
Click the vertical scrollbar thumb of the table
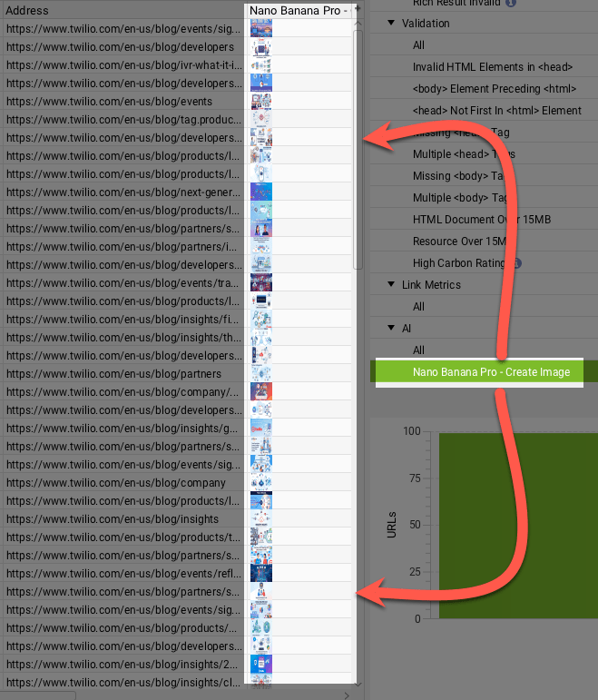[358, 150]
